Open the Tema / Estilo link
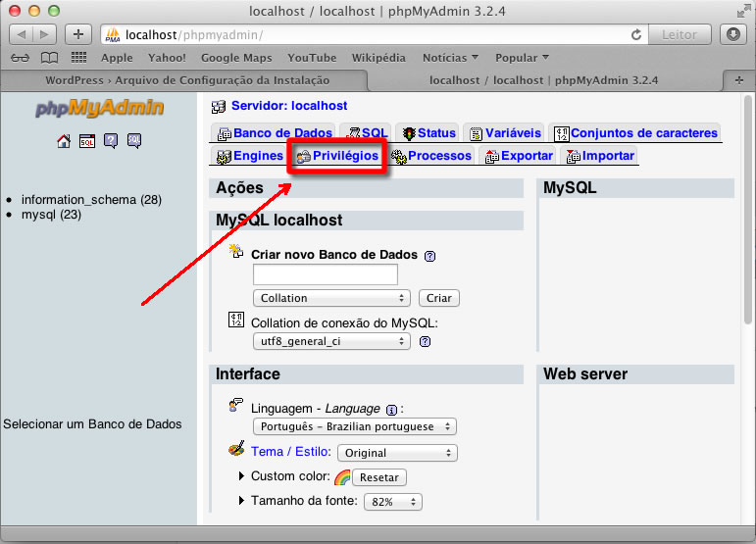This screenshot has height=544, width=756. [x=291, y=452]
